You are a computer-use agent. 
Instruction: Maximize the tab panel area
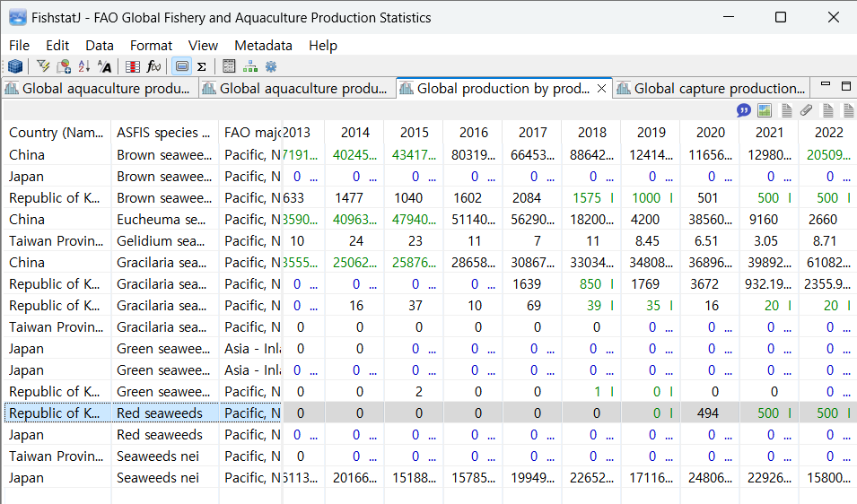click(x=845, y=86)
